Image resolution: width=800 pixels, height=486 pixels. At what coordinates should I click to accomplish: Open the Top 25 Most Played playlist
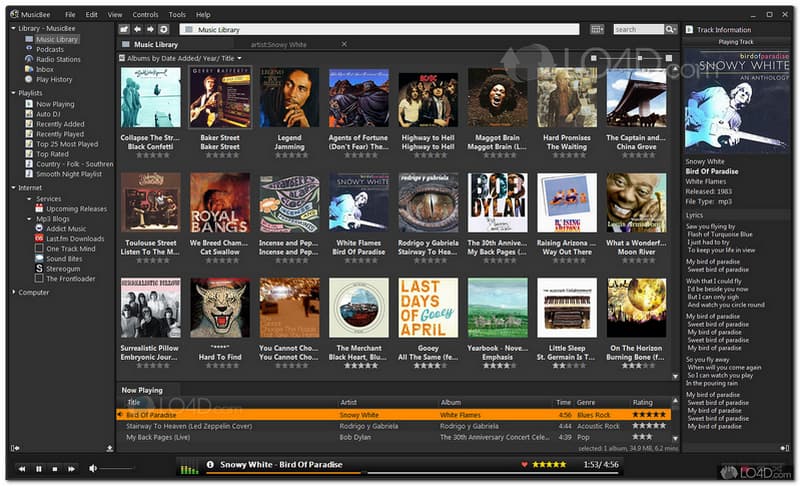coord(67,144)
